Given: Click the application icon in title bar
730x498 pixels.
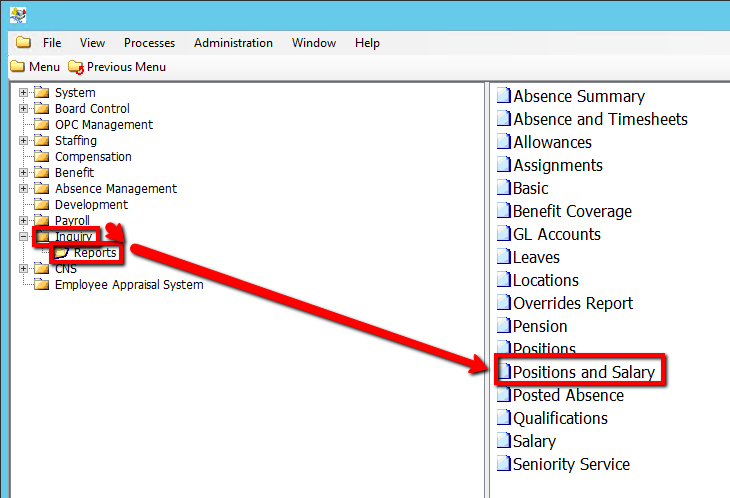Looking at the screenshot, I should tap(18, 14).
